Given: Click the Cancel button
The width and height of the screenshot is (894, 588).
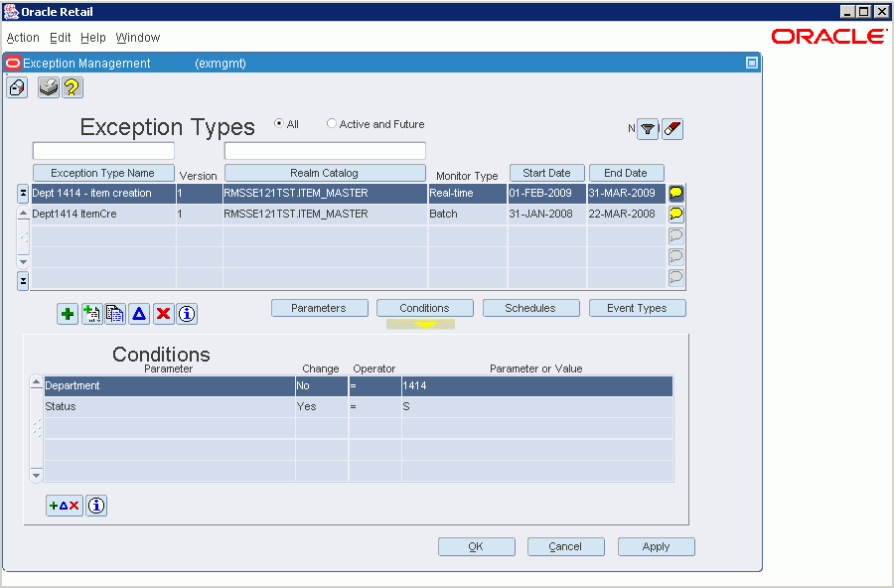Looking at the screenshot, I should click(x=565, y=546).
